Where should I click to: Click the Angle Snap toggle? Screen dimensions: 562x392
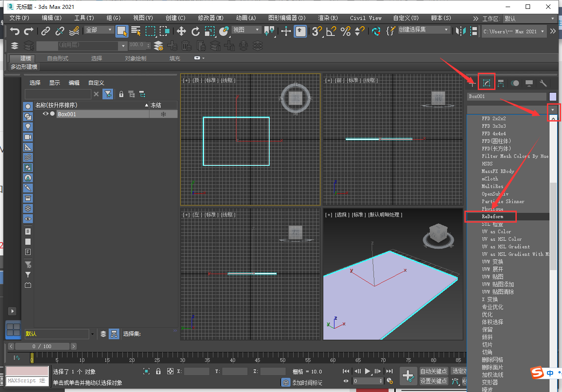[331, 31]
